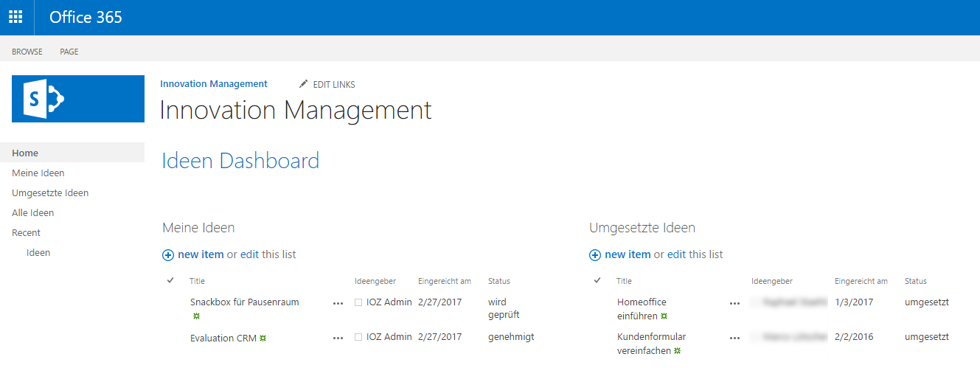Click plus icon in Umgesetzte Ideen list

click(x=595, y=255)
